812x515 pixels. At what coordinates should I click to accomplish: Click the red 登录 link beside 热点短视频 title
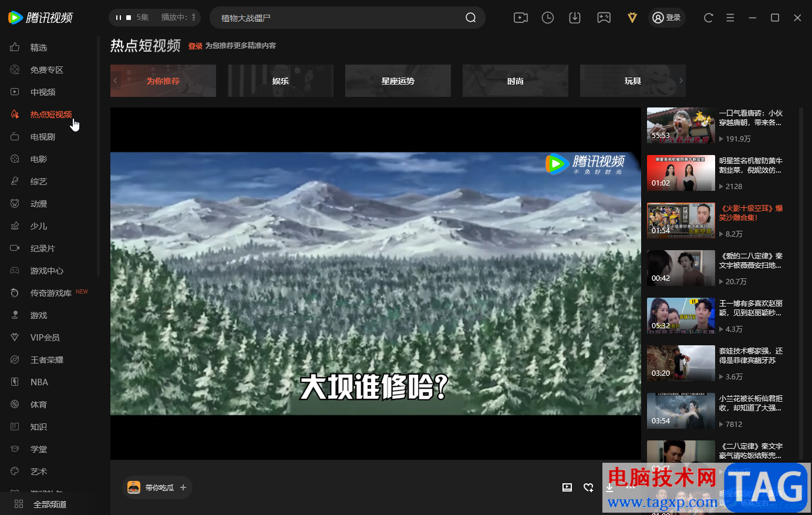pyautogui.click(x=196, y=46)
